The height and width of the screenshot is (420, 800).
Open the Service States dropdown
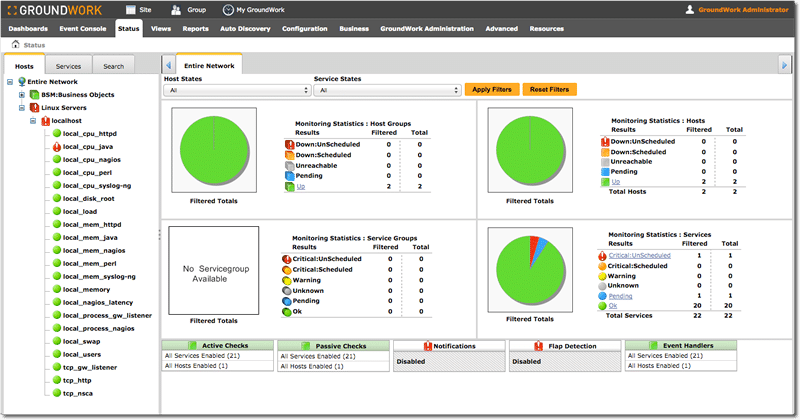387,90
